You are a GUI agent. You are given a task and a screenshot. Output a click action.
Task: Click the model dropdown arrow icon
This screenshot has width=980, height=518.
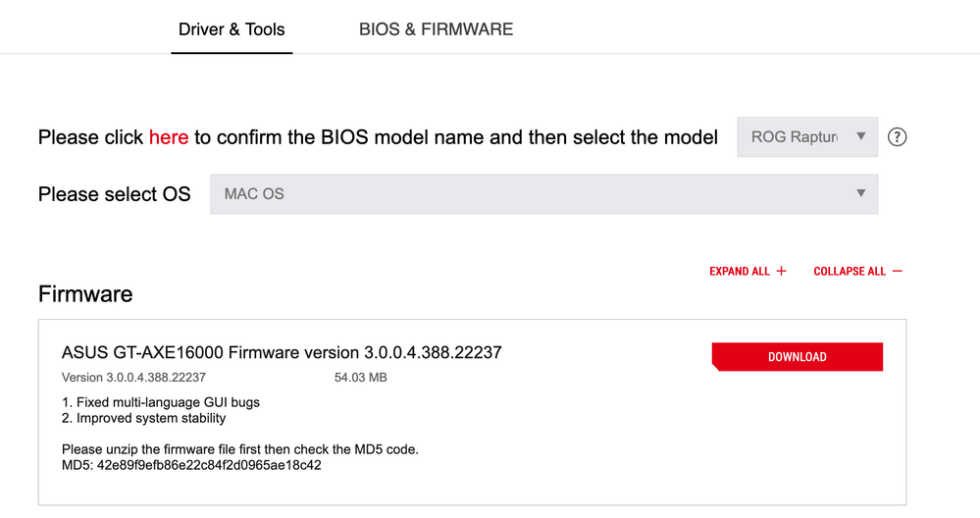861,136
